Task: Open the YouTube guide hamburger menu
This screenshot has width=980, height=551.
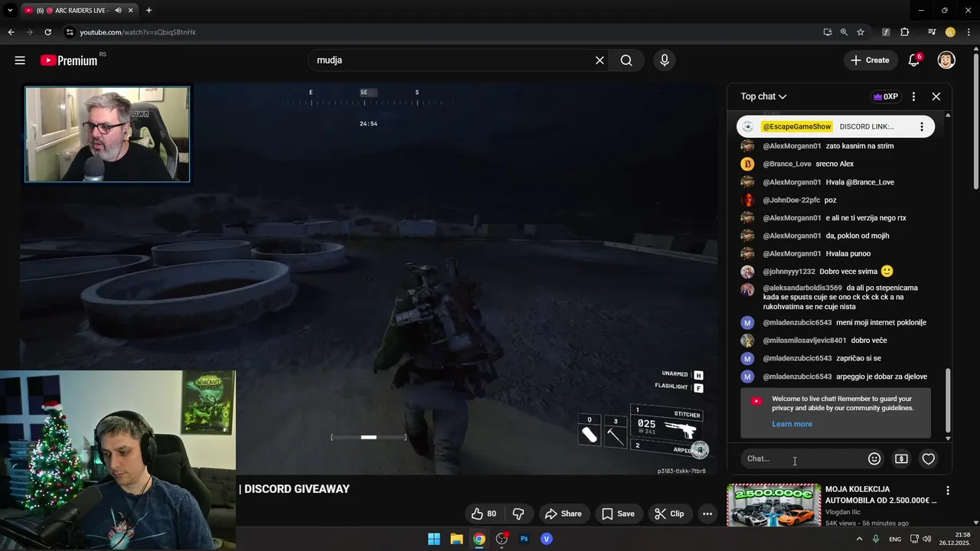Action: pos(20,60)
